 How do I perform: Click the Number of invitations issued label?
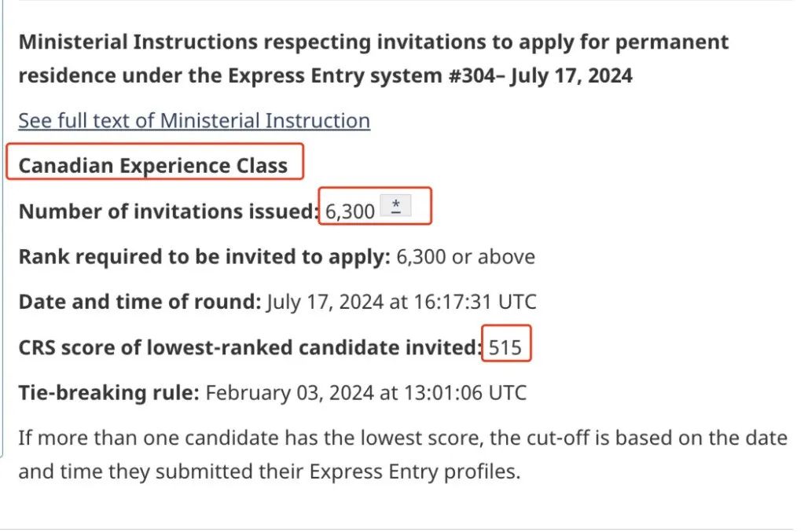(x=169, y=211)
